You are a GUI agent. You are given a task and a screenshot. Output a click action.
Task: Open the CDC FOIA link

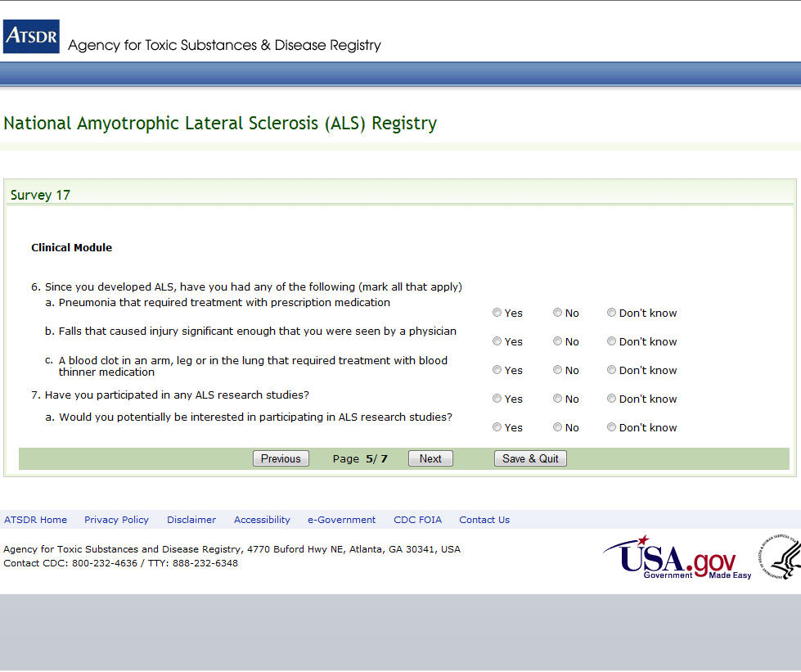coord(417,520)
